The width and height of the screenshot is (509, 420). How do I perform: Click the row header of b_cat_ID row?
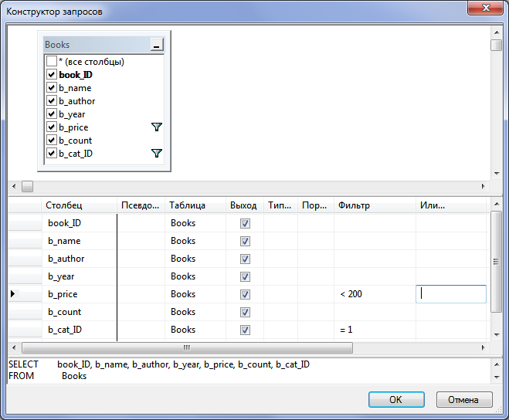coord(25,330)
